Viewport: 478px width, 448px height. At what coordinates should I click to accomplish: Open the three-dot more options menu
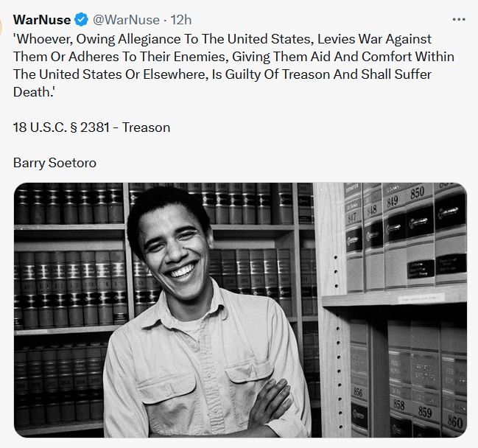(458, 20)
